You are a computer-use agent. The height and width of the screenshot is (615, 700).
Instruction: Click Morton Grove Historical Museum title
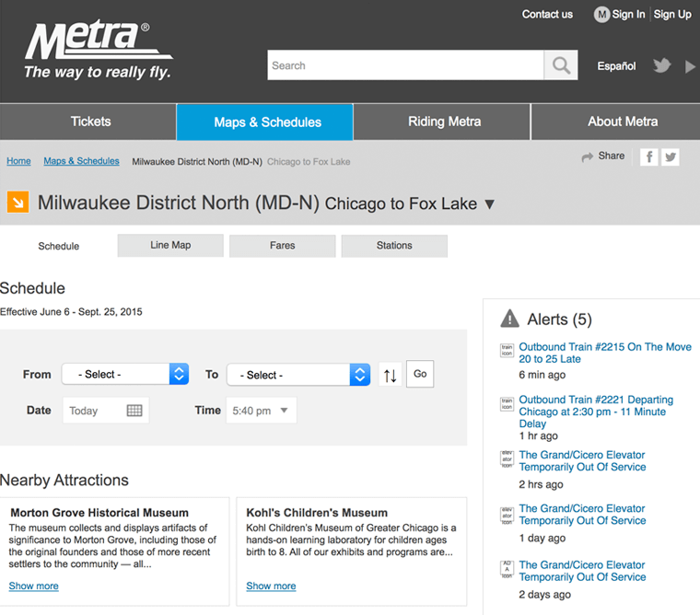(99, 513)
